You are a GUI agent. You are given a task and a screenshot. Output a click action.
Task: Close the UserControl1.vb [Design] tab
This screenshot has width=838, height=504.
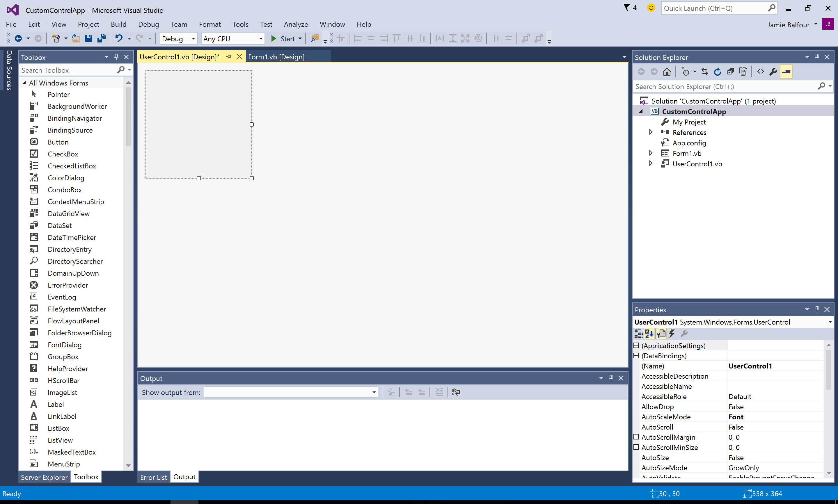pos(239,57)
